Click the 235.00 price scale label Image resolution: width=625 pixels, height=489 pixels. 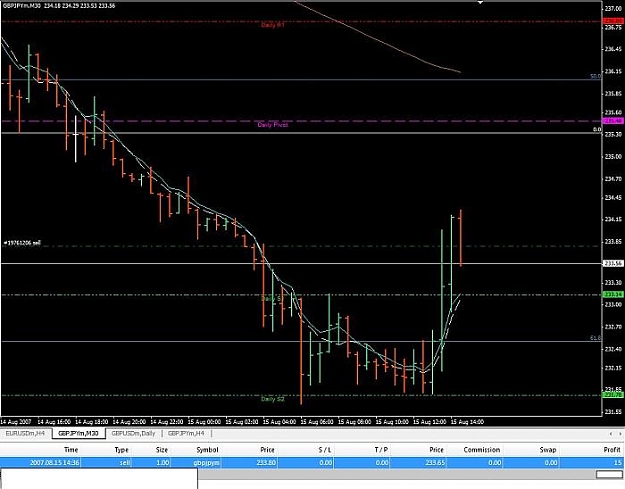click(x=613, y=157)
